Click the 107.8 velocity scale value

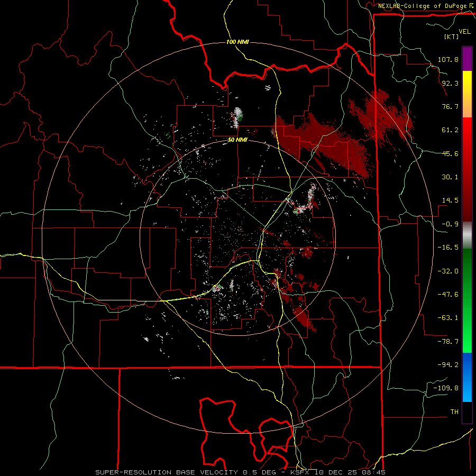[448, 59]
